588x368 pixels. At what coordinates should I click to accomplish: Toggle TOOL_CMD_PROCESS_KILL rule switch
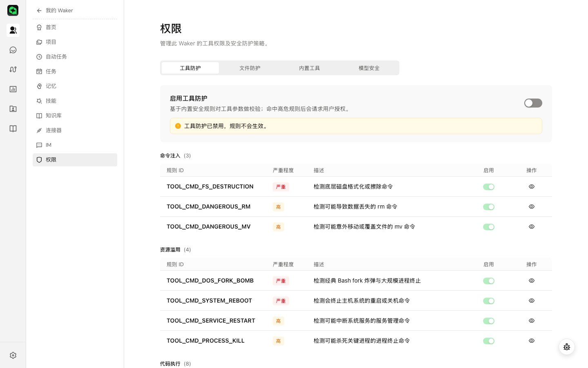pyautogui.click(x=489, y=341)
